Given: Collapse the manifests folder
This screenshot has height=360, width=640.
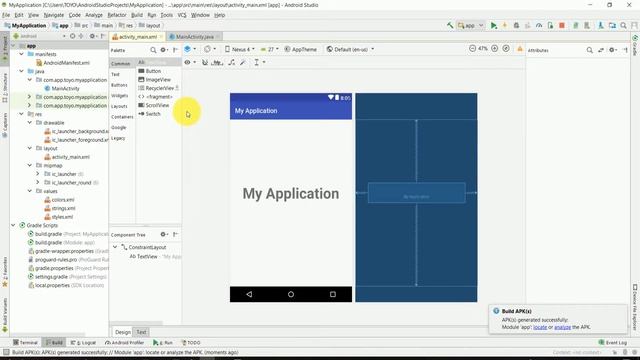Looking at the screenshot, I should [x=21, y=54].
